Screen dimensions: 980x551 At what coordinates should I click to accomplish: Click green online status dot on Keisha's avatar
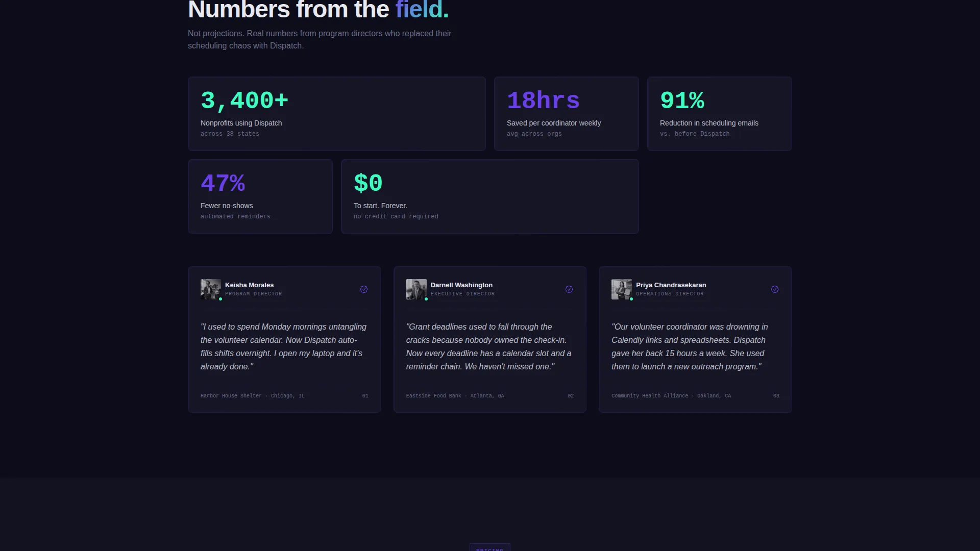pos(220,299)
